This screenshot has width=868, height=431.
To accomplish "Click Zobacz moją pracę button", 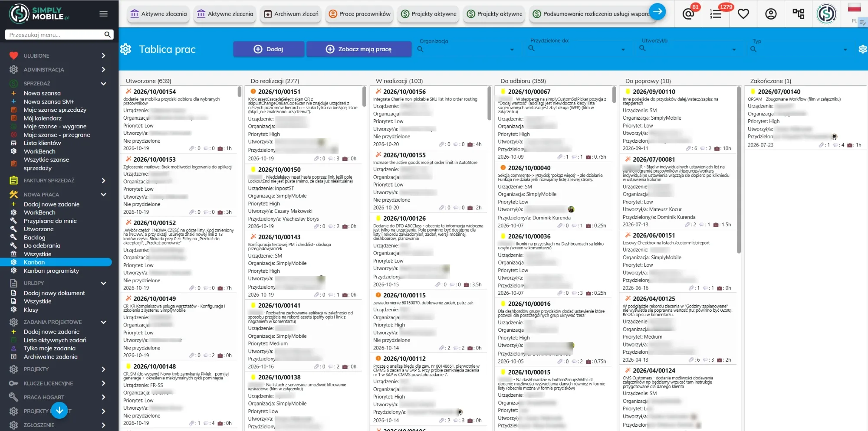I will pyautogui.click(x=359, y=49).
